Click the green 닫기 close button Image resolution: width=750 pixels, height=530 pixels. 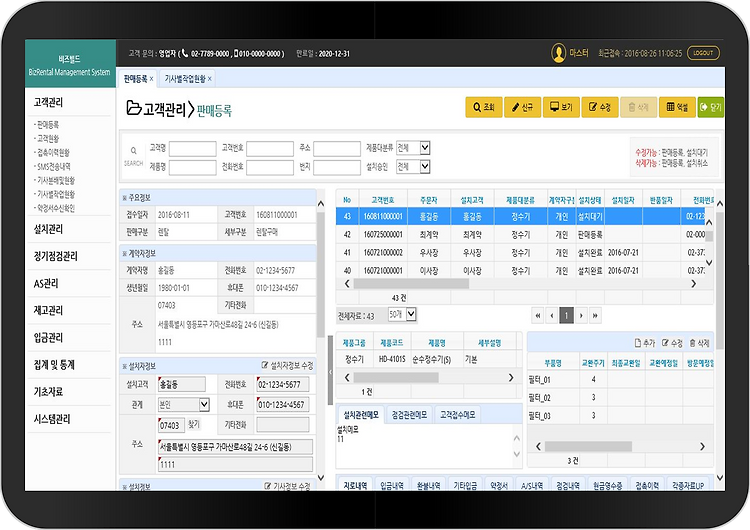(x=711, y=107)
